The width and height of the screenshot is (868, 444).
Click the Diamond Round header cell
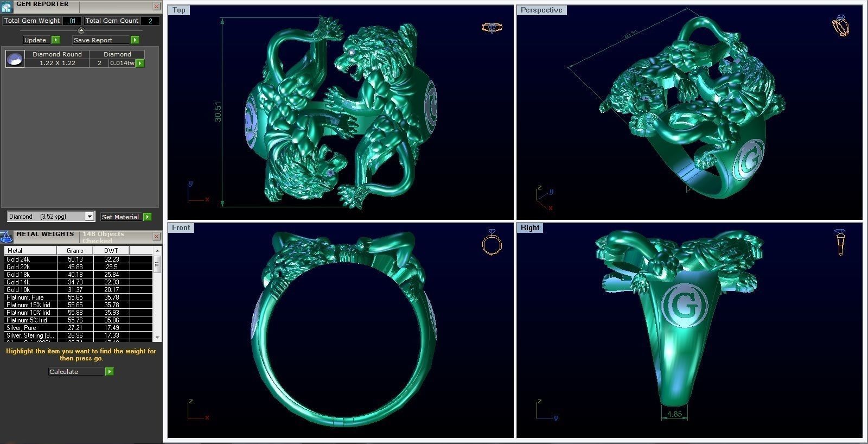point(57,54)
